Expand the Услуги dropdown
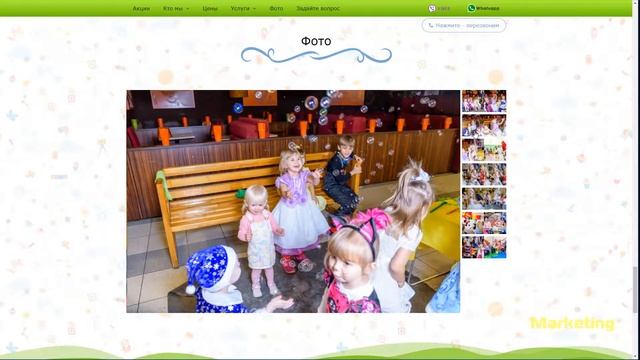The height and width of the screenshot is (360, 640). [243, 9]
